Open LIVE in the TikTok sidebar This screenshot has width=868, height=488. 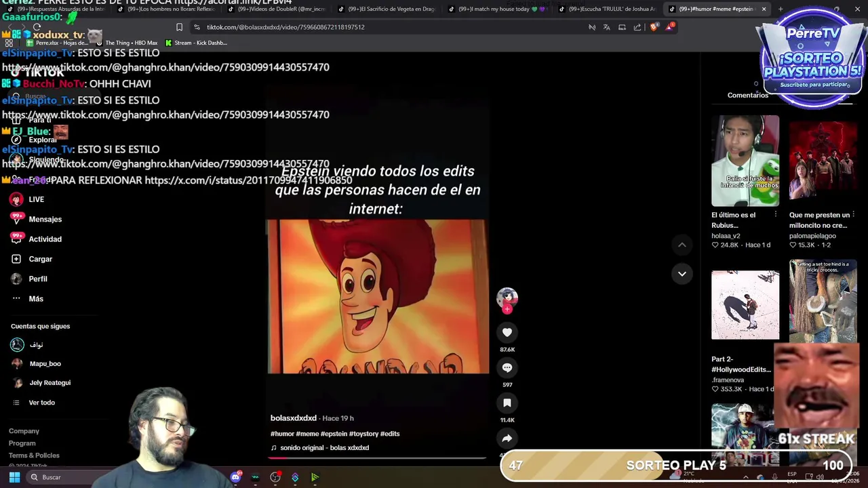[37, 199]
